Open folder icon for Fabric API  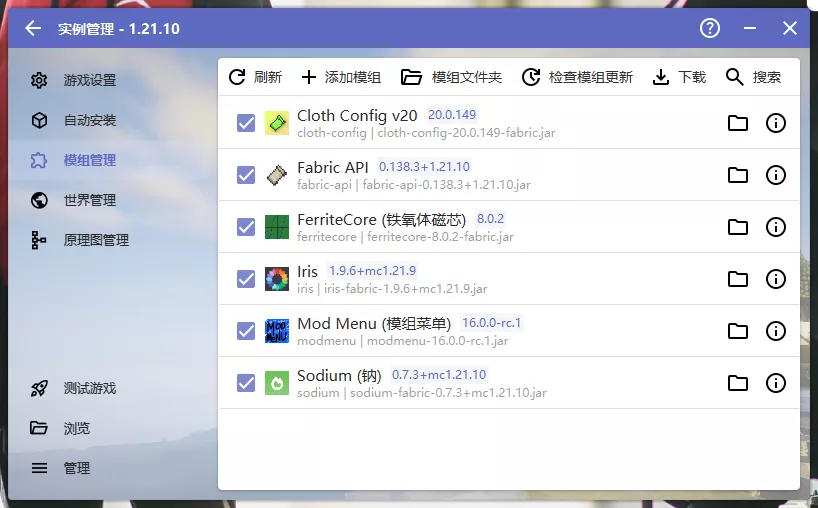tap(738, 175)
